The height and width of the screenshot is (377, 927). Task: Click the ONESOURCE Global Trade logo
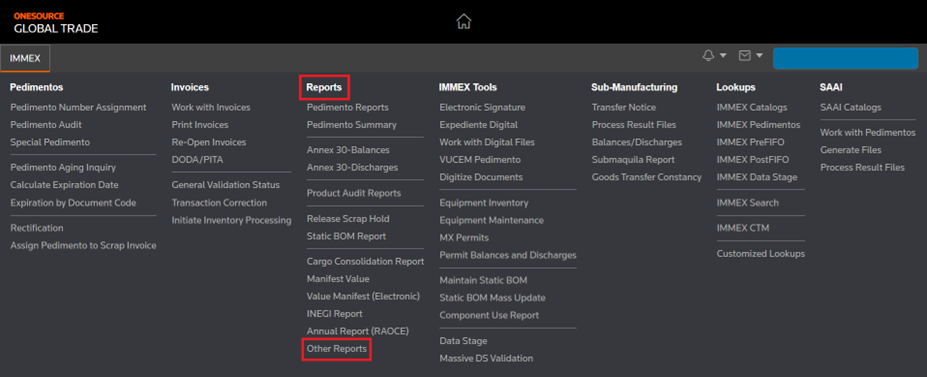[56, 22]
